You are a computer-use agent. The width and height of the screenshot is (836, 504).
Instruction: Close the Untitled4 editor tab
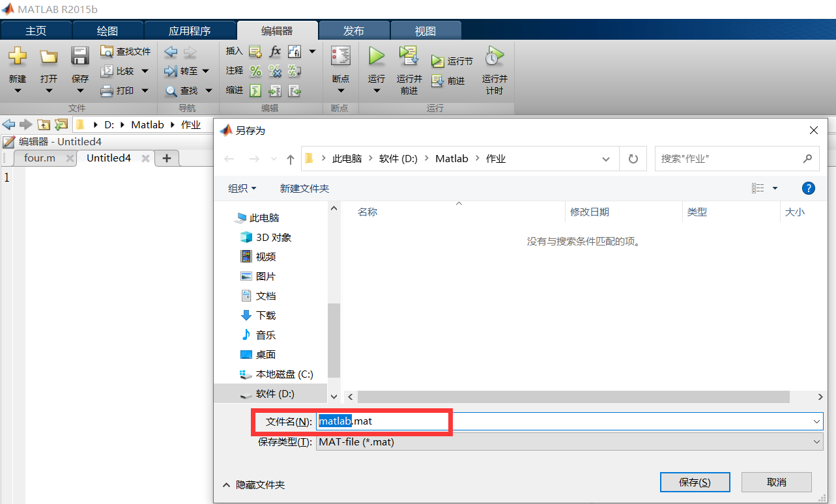146,158
